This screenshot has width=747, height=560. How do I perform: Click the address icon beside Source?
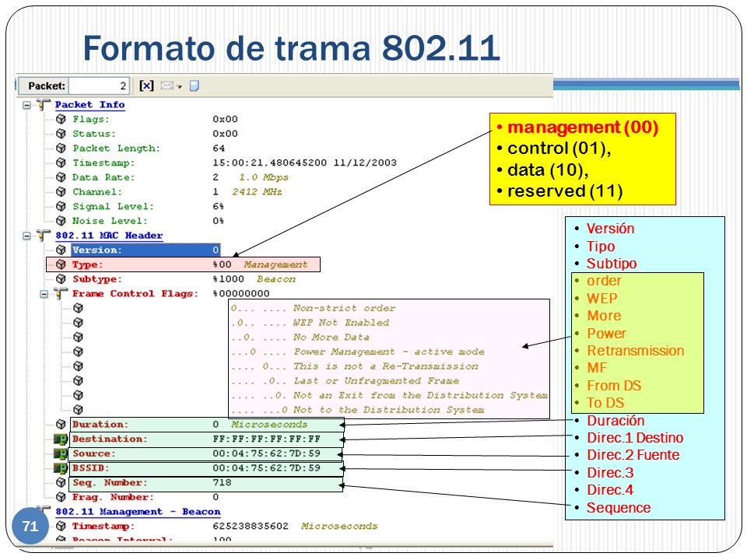click(x=61, y=453)
